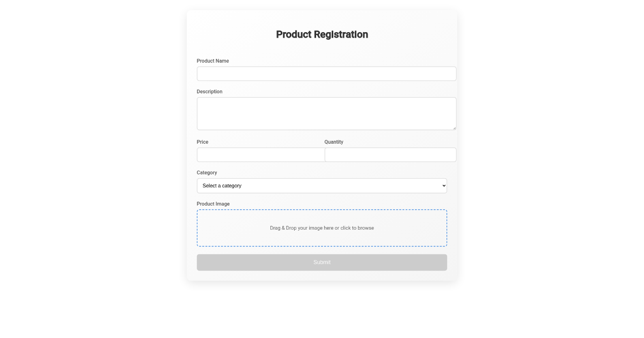644x338 pixels.
Task: Click the Category dropdown chevron arrow
Action: (444, 186)
